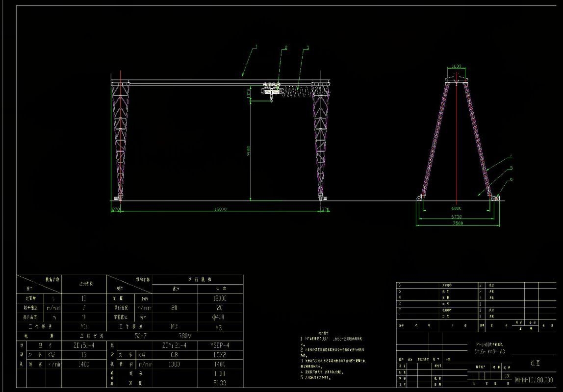The height and width of the screenshot is (392, 563).
Task: Select the 16000 span dimension text
Action: click(220, 210)
